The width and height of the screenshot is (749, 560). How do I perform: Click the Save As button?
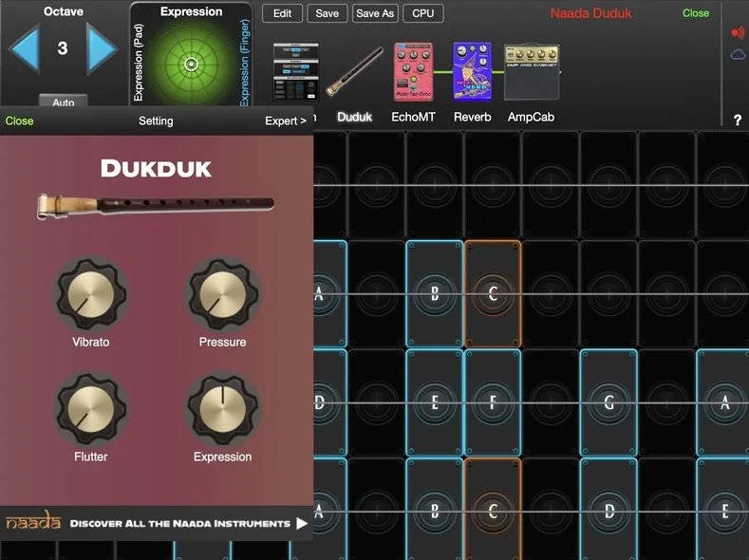tap(375, 13)
